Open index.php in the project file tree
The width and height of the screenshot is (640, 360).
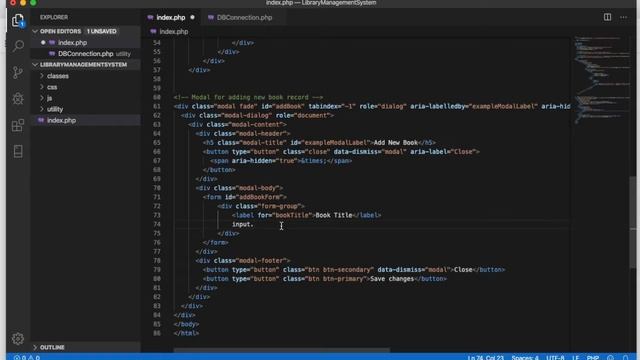pos(61,120)
